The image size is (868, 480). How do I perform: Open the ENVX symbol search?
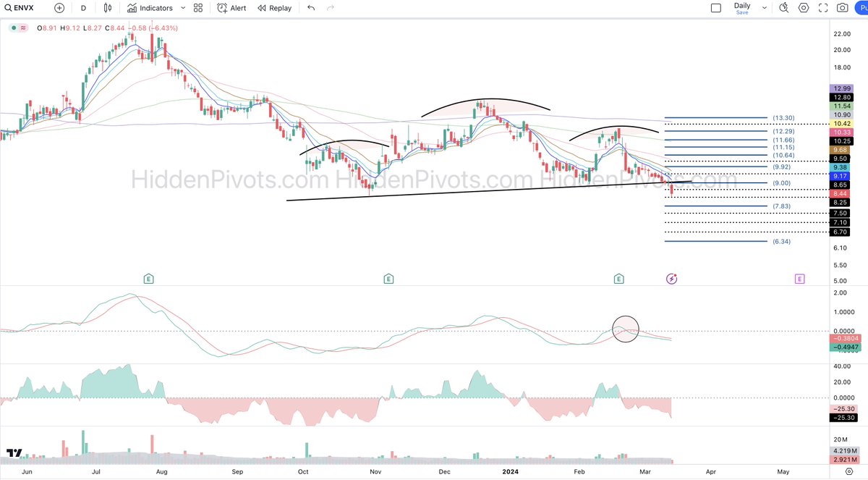pos(18,8)
